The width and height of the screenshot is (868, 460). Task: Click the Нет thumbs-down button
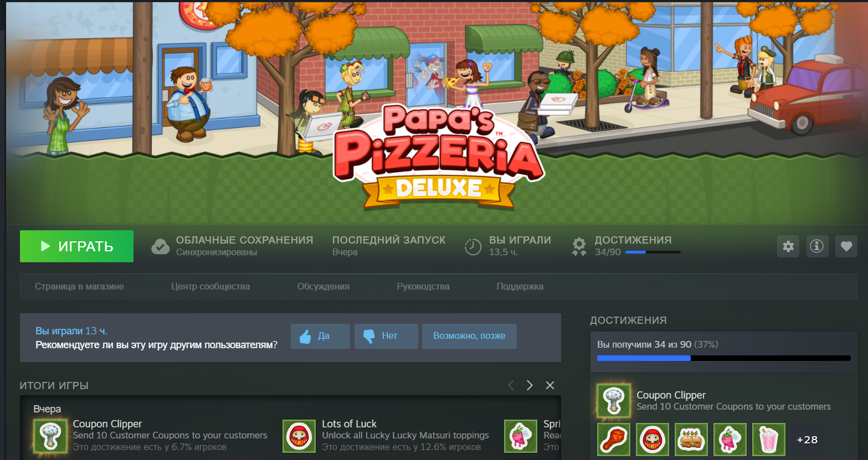pyautogui.click(x=386, y=336)
